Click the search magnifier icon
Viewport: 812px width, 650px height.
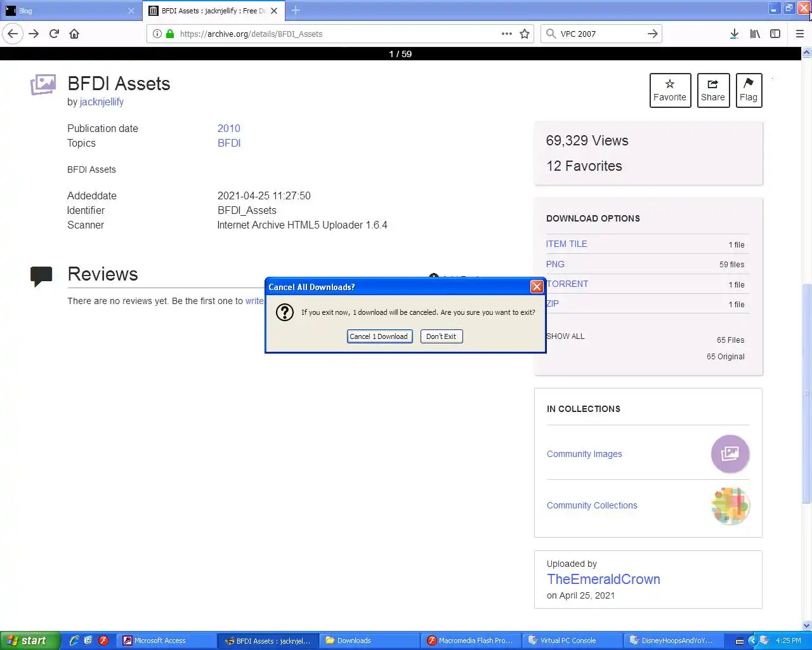[551, 34]
